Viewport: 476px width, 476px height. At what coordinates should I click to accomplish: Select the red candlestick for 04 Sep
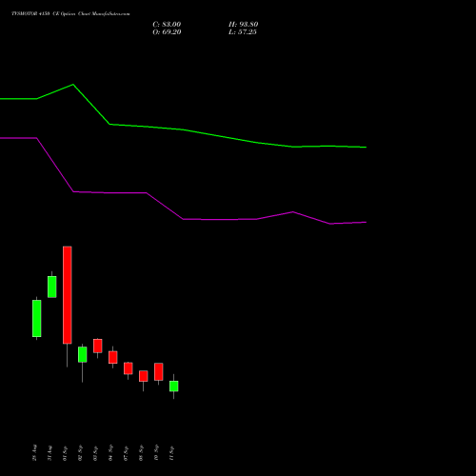click(x=113, y=357)
